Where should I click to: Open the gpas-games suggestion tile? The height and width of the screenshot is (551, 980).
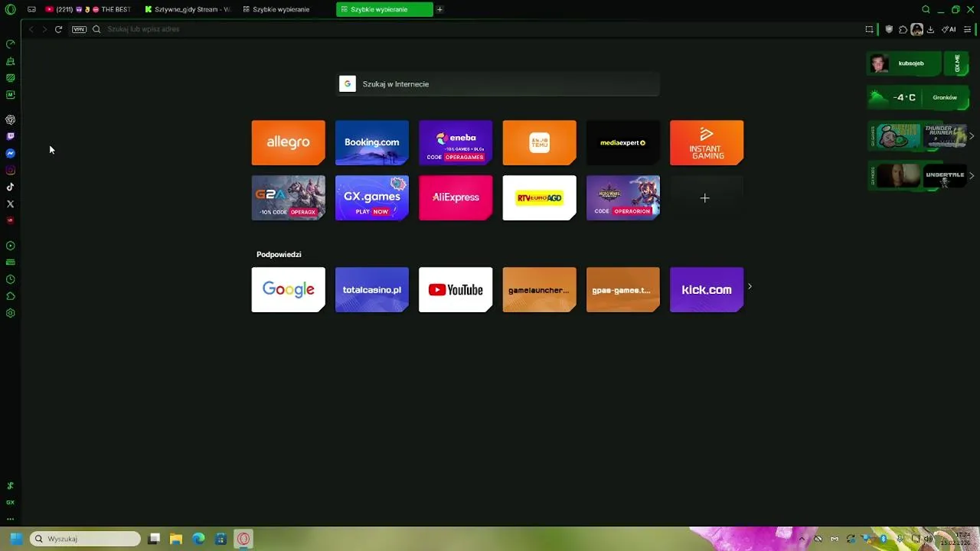[622, 289]
